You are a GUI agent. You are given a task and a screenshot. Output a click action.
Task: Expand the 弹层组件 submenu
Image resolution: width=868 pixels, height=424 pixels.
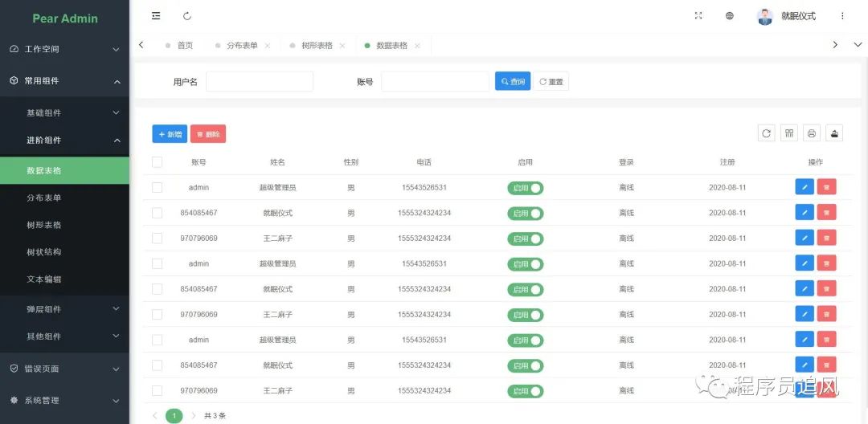(x=65, y=309)
